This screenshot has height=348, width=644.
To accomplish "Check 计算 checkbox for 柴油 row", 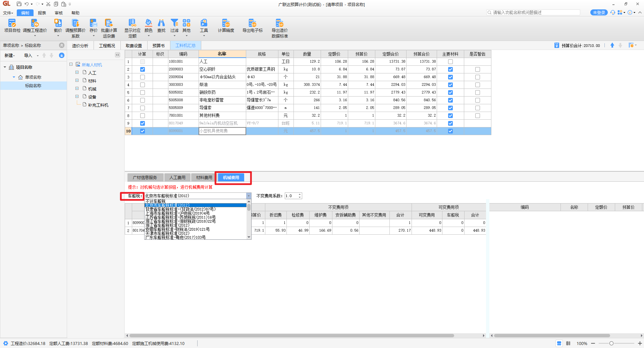I will [x=143, y=85].
